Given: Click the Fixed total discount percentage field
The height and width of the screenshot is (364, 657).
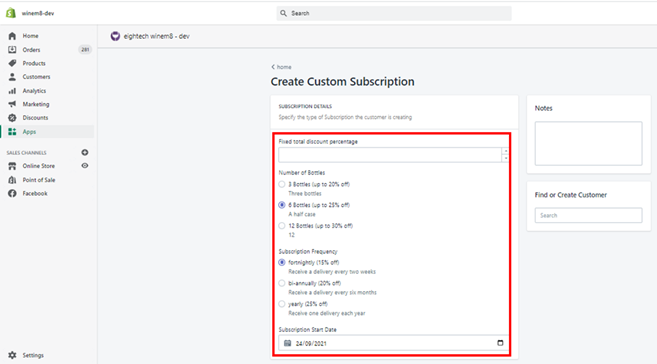Looking at the screenshot, I should click(x=390, y=155).
